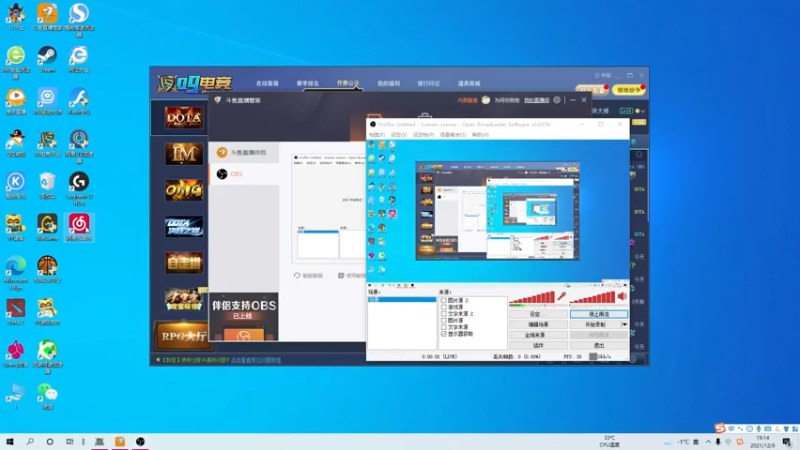The height and width of the screenshot is (450, 800).
Task: Select highlighted scene in OBS 场景 list
Action: 402,299
